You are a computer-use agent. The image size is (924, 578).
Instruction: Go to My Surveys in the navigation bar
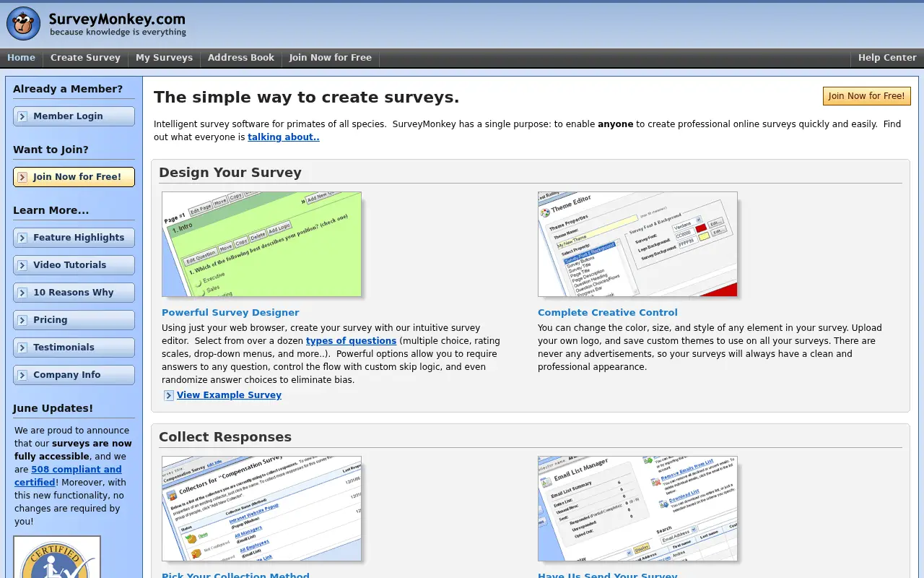pyautogui.click(x=164, y=58)
